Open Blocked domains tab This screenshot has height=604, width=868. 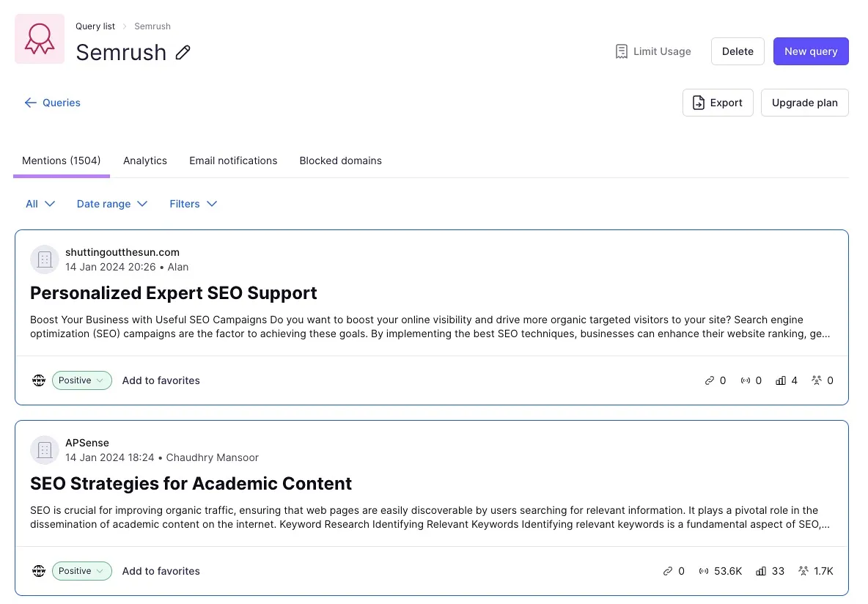click(340, 161)
